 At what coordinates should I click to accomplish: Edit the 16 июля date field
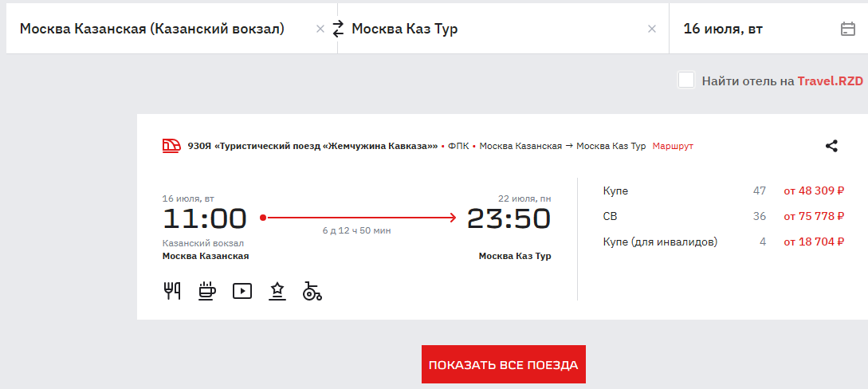(x=758, y=29)
